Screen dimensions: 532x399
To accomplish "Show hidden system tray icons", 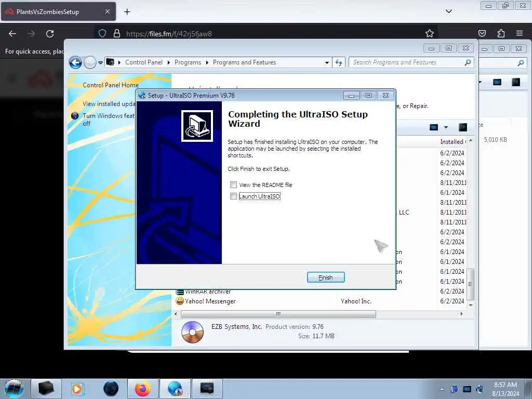I will (442, 389).
